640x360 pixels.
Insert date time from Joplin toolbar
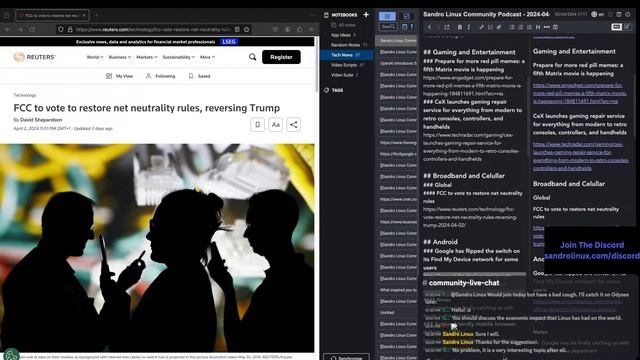(x=555, y=27)
